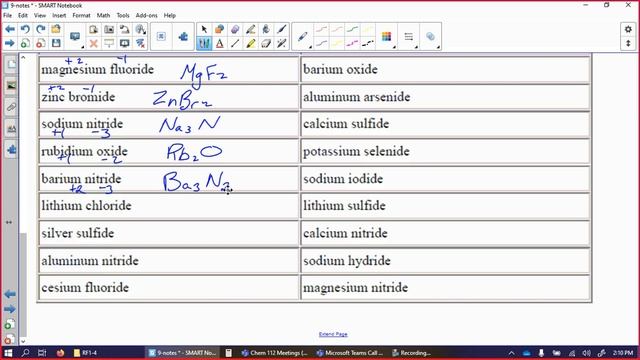Open the Gallery side tab
Image resolution: width=640 pixels, height=360 pixels.
point(11,86)
